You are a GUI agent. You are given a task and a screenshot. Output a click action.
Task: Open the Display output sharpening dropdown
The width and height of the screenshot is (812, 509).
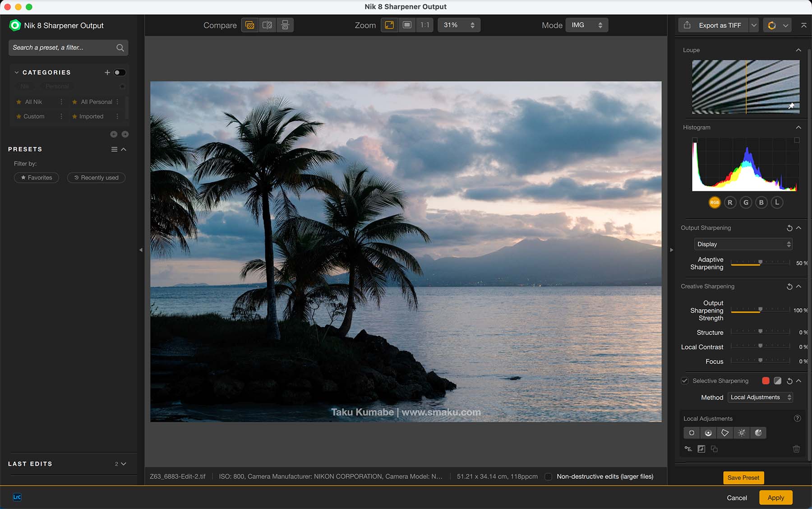coord(743,244)
